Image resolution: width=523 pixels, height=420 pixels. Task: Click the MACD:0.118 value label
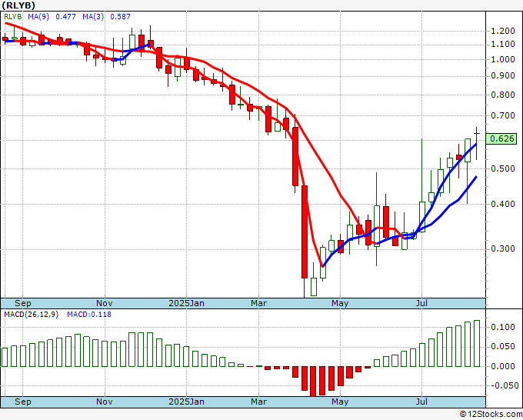89,315
